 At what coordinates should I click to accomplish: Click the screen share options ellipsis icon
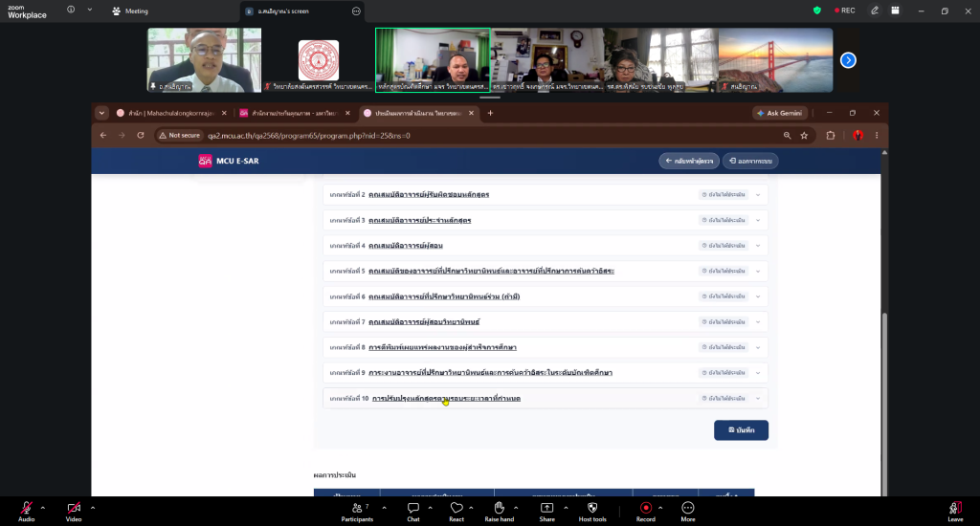[x=356, y=11]
